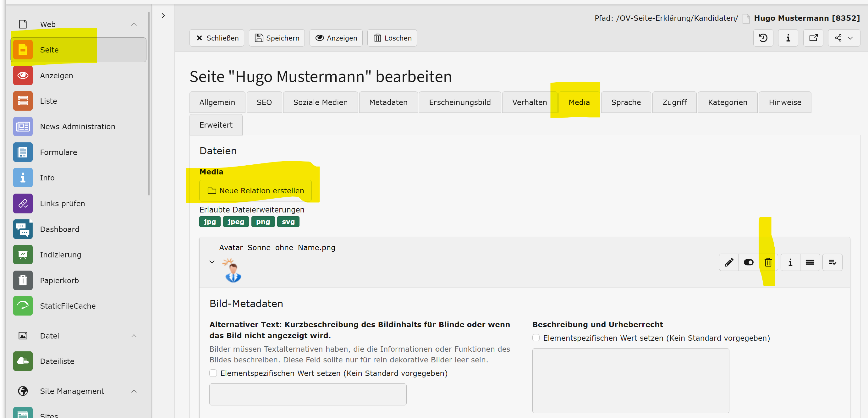868x418 pixels.
Task: Switch to the Verhalten tab
Action: pyautogui.click(x=530, y=102)
